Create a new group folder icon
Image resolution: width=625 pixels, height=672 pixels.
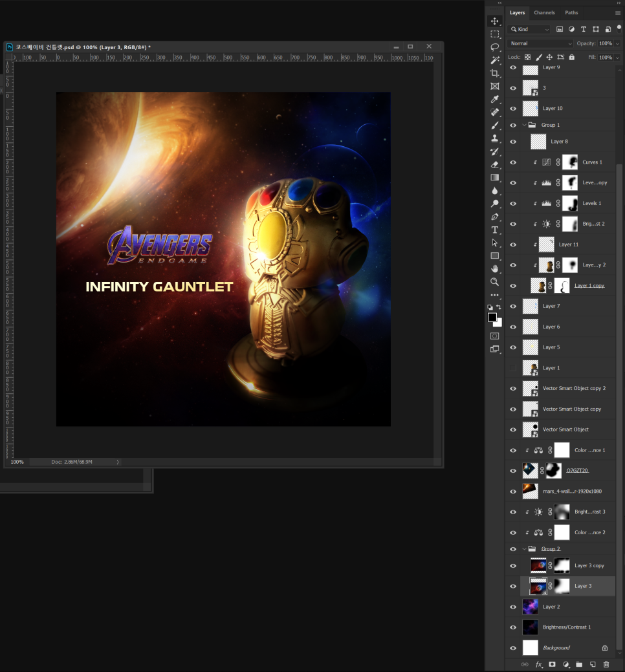click(x=579, y=664)
